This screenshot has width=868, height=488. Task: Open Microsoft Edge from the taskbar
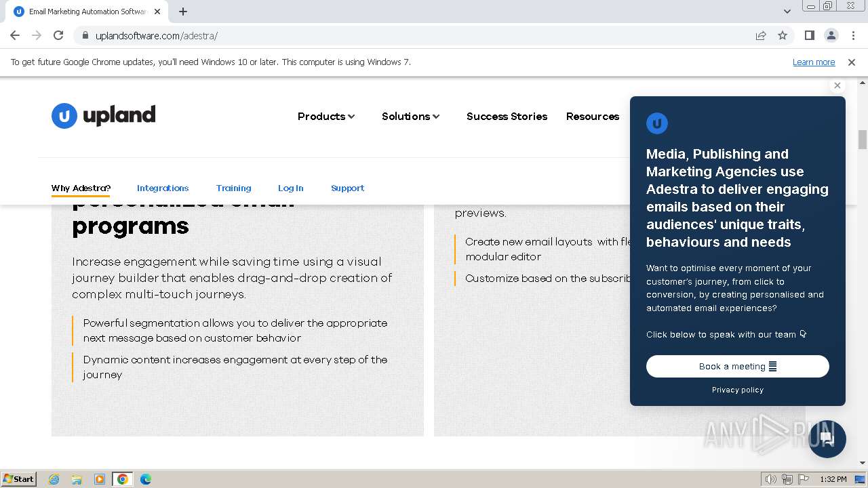(146, 479)
